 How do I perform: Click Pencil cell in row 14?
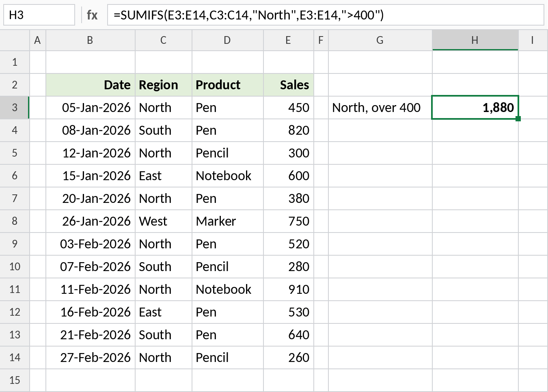(228, 358)
